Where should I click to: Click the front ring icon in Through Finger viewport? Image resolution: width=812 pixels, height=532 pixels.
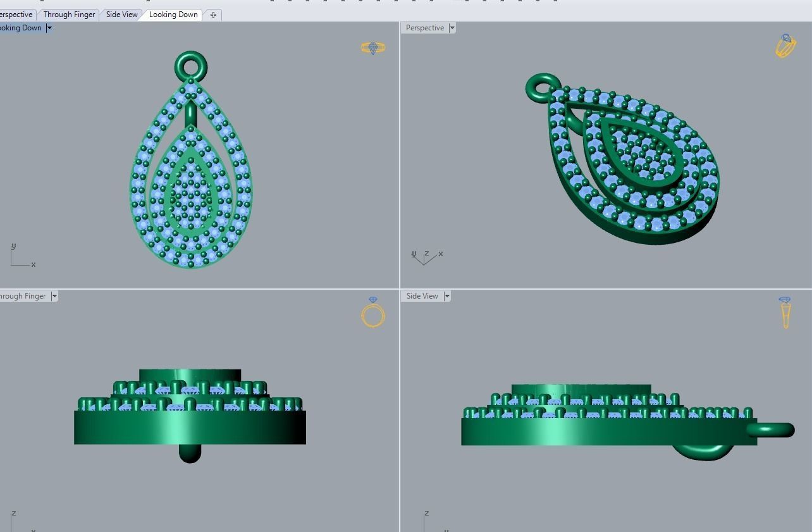pyautogui.click(x=373, y=312)
